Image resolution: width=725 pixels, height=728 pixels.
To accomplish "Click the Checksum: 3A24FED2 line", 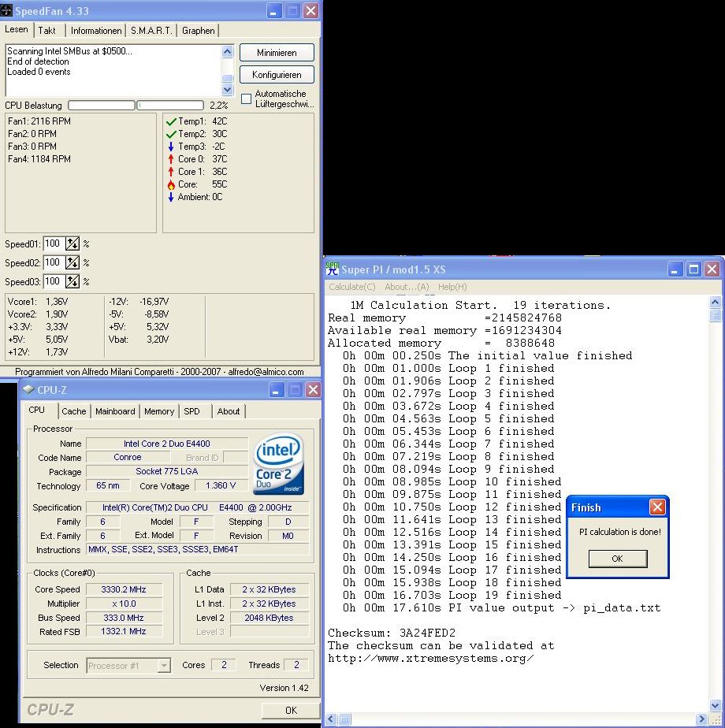I will 392,633.
